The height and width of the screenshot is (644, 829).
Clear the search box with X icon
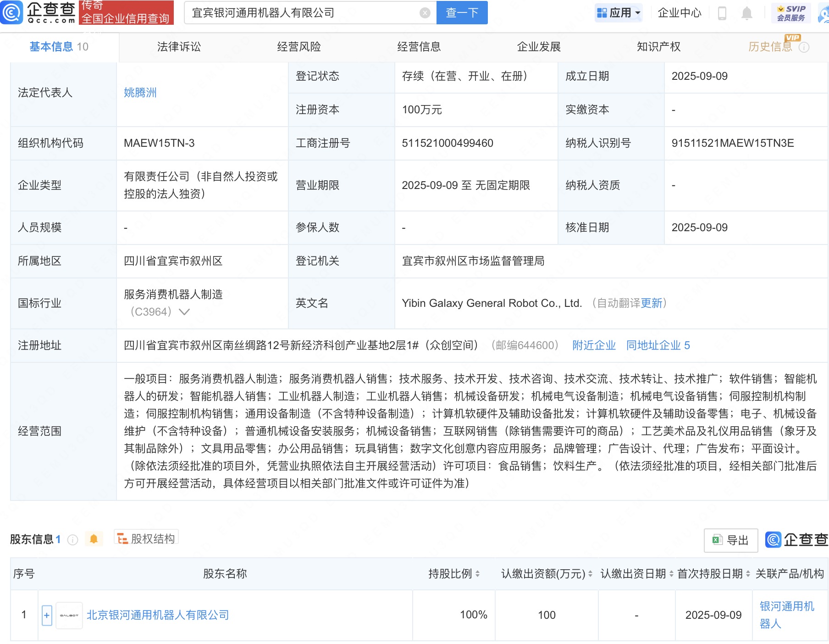coord(425,13)
